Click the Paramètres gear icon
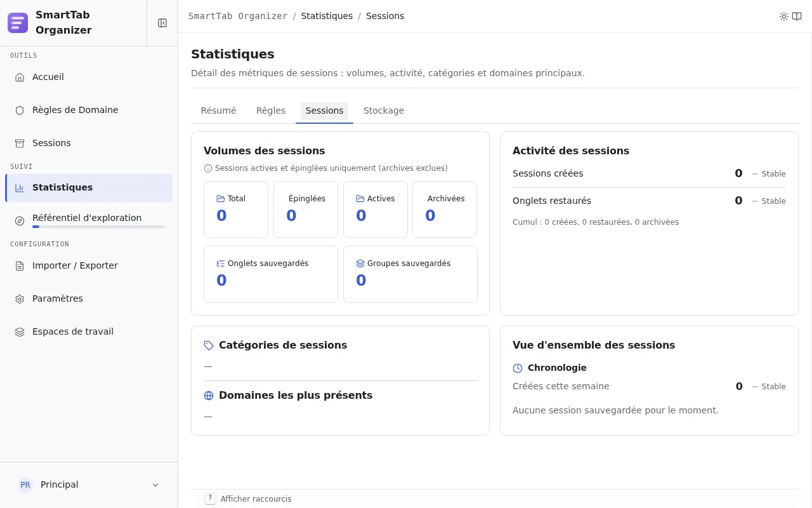The image size is (812, 508). 20,298
